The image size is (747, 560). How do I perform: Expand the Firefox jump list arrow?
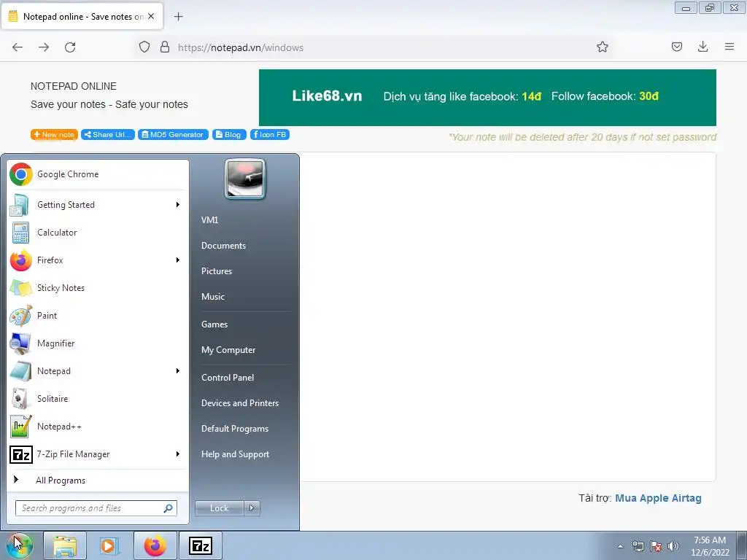pyautogui.click(x=178, y=260)
